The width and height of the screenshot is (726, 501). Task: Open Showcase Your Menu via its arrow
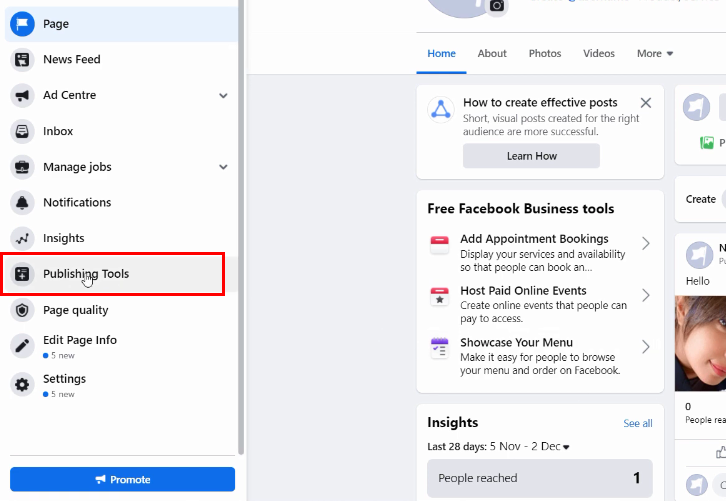[x=645, y=347]
